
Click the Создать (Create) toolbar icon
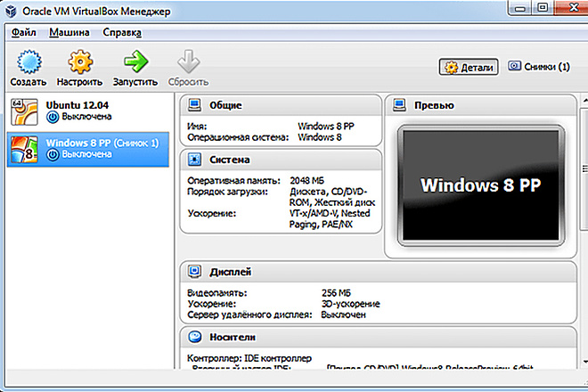31,61
